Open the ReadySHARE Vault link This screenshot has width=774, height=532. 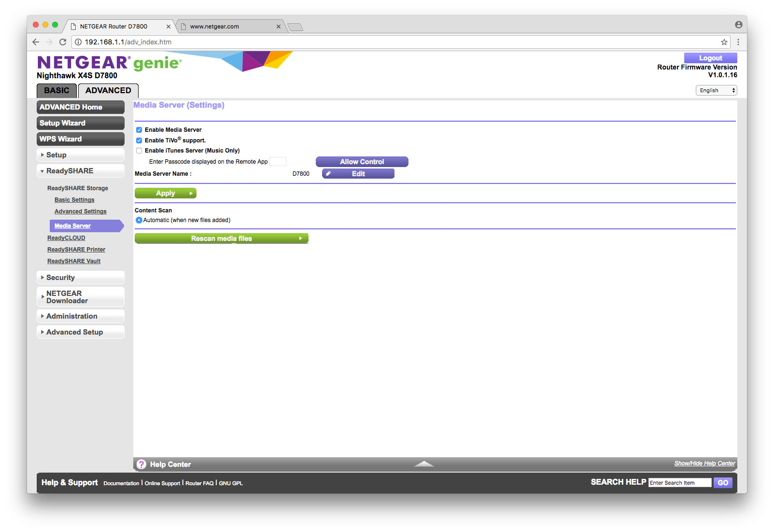pyautogui.click(x=74, y=261)
